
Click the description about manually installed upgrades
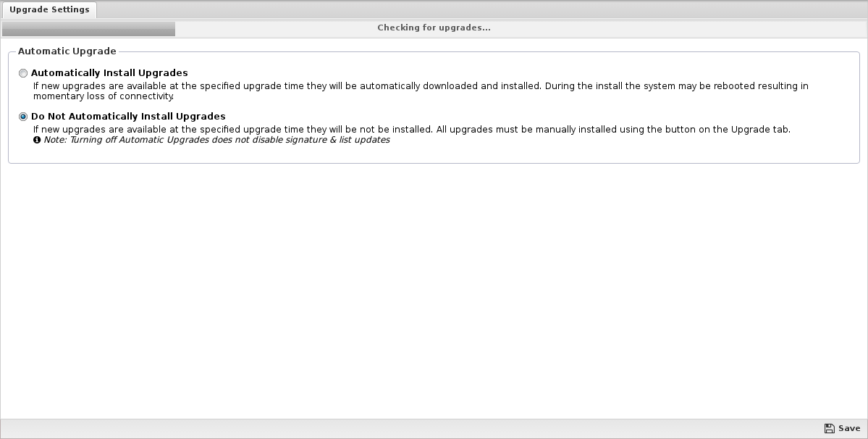412,130
